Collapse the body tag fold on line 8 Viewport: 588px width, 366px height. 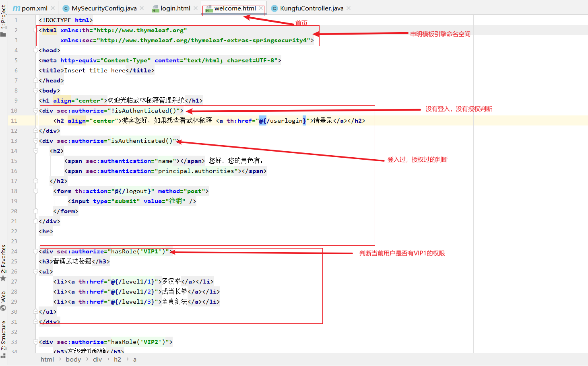35,90
